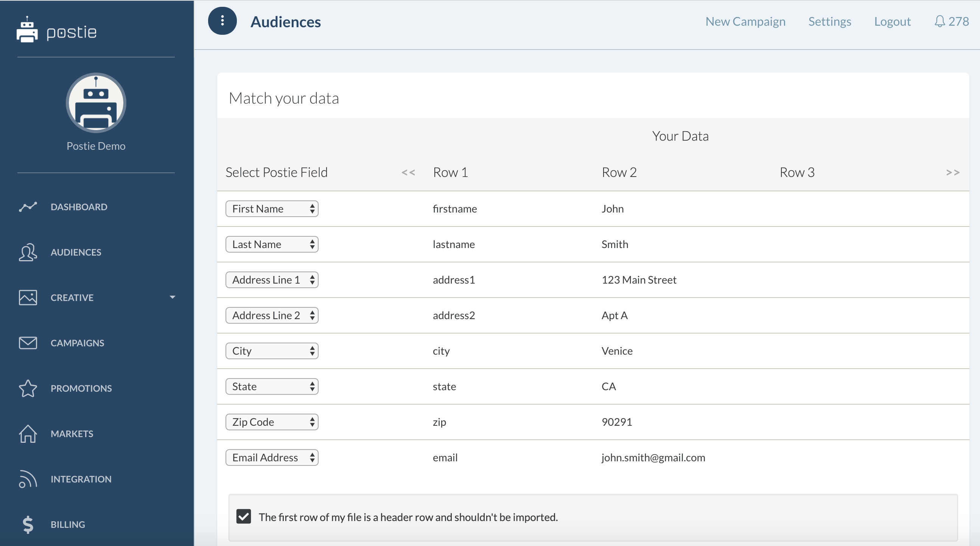Show next data rows with >> arrow
The height and width of the screenshot is (546, 980).
click(952, 173)
